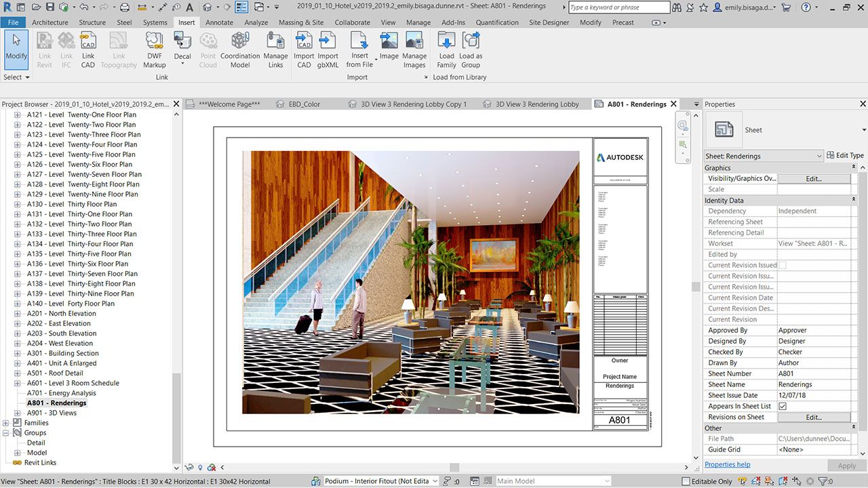Image resolution: width=868 pixels, height=488 pixels.
Task: Open the Podium - Interior Fitout workset dropdown
Action: pos(380,481)
